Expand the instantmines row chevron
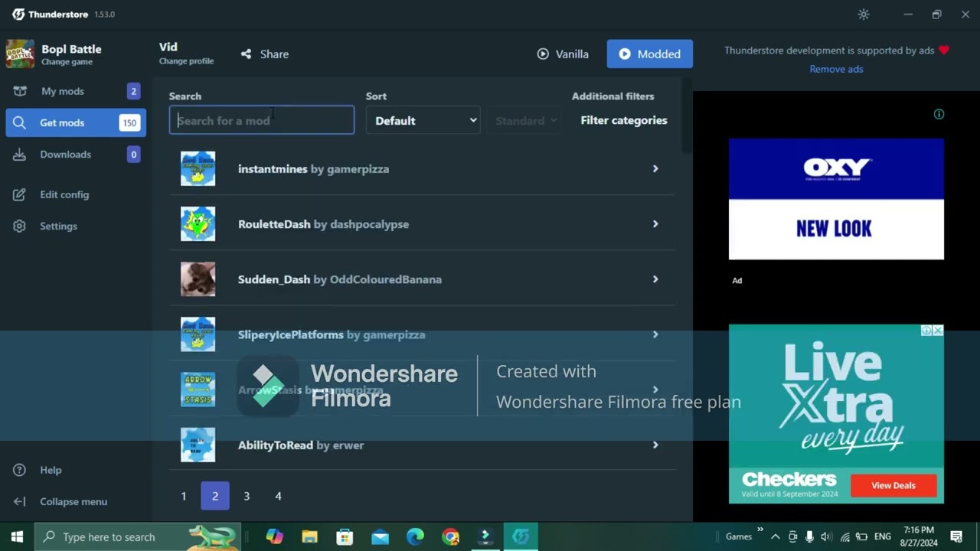 tap(655, 169)
